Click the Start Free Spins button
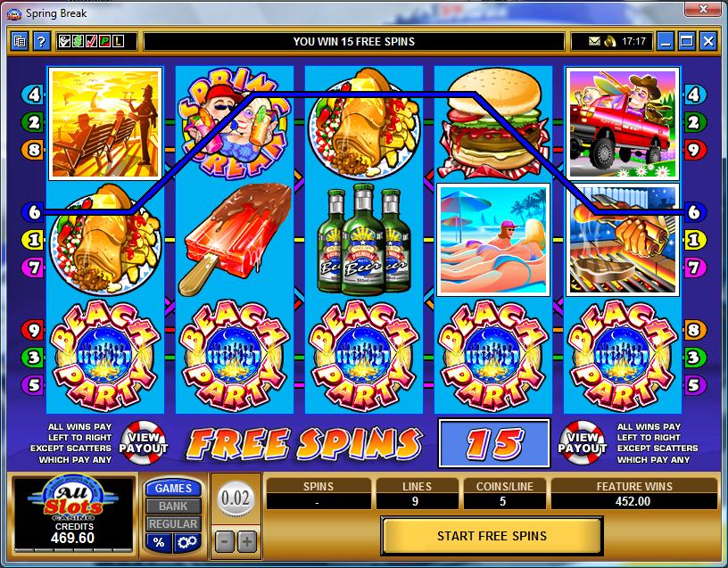The height and width of the screenshot is (568, 728). point(492,536)
